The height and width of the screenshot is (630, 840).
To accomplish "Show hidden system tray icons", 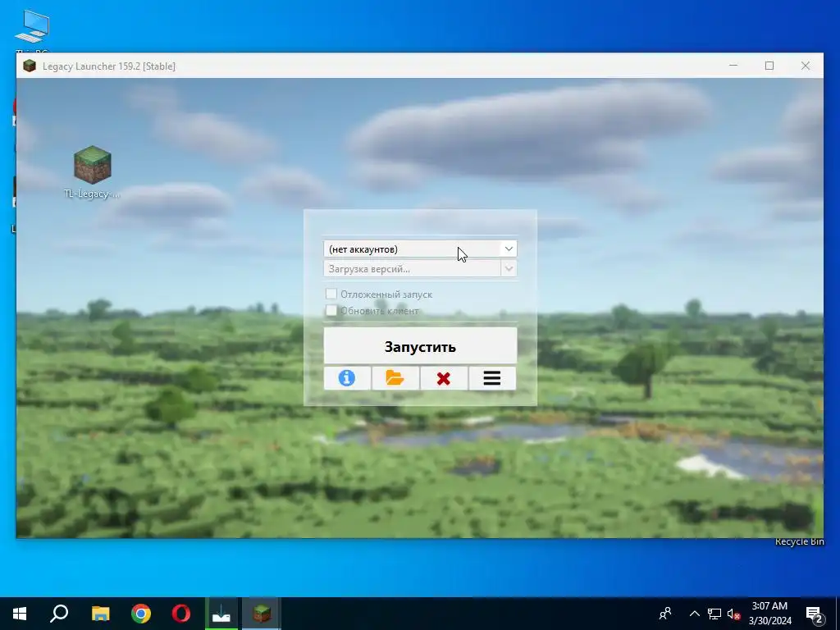I will point(694,614).
